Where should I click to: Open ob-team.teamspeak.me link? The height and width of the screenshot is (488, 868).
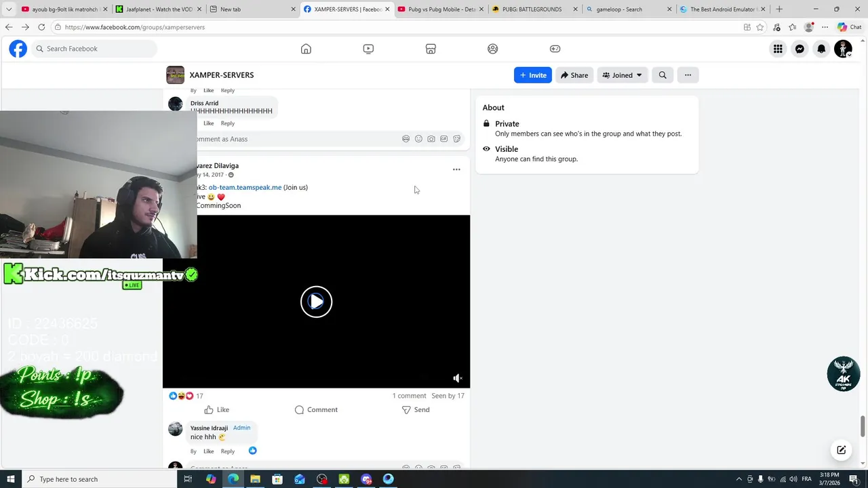pos(245,187)
